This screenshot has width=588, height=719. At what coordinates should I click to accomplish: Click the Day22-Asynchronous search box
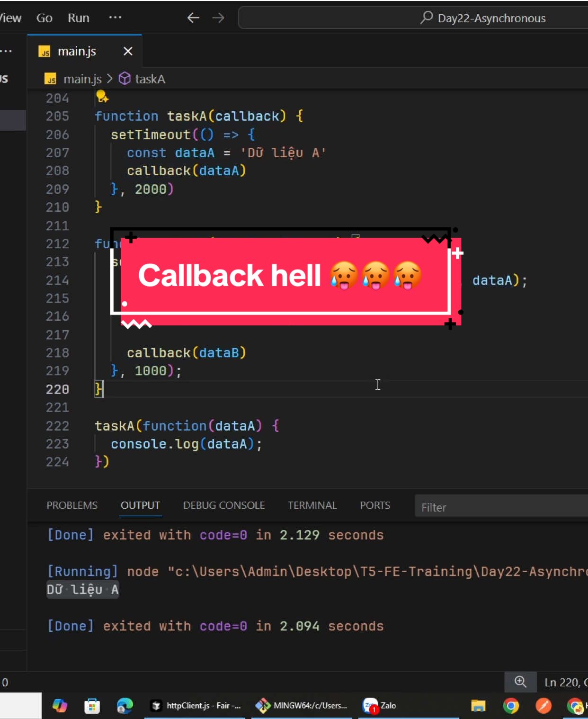pos(413,18)
